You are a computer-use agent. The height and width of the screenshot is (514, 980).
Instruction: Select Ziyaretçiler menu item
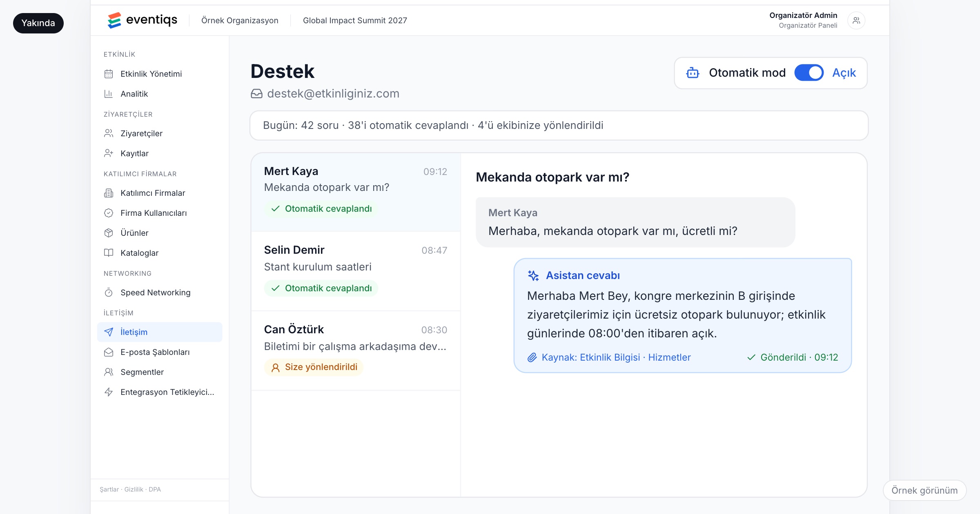160,133
